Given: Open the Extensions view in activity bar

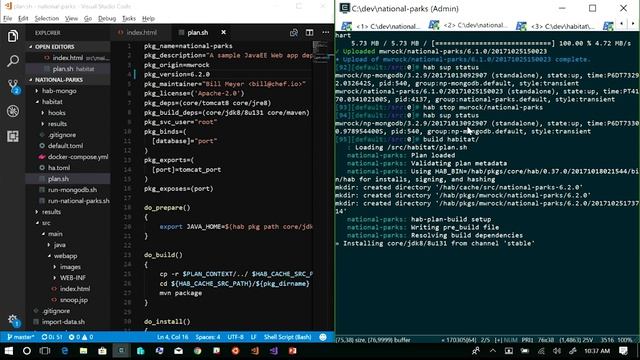Looking at the screenshot, I should (13, 136).
